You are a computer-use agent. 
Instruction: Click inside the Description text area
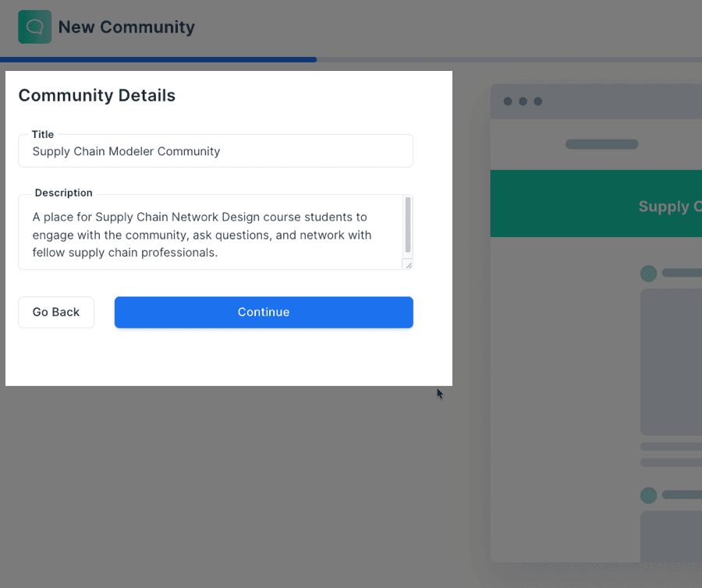(x=211, y=235)
